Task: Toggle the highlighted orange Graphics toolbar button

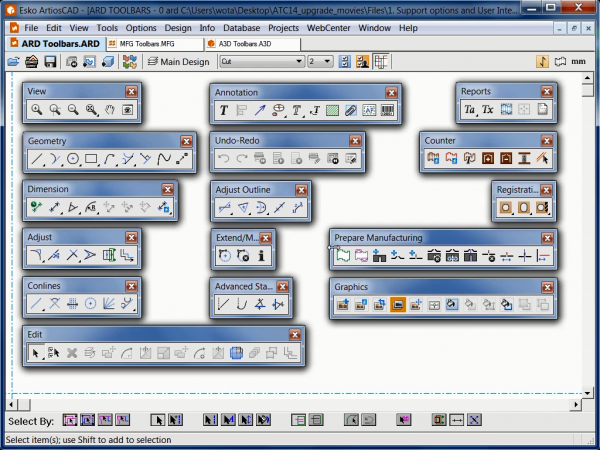Action: point(398,305)
